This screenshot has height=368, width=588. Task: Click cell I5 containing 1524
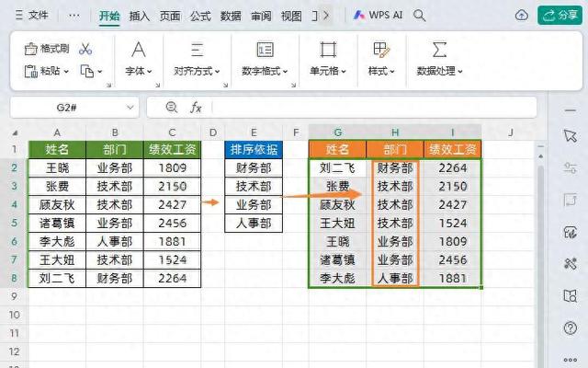(x=453, y=223)
